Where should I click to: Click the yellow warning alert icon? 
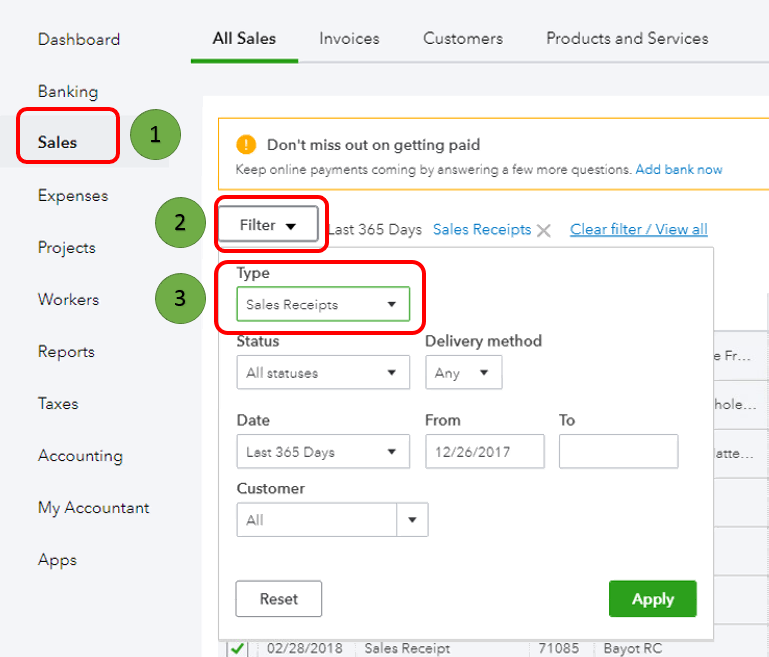[246, 146]
